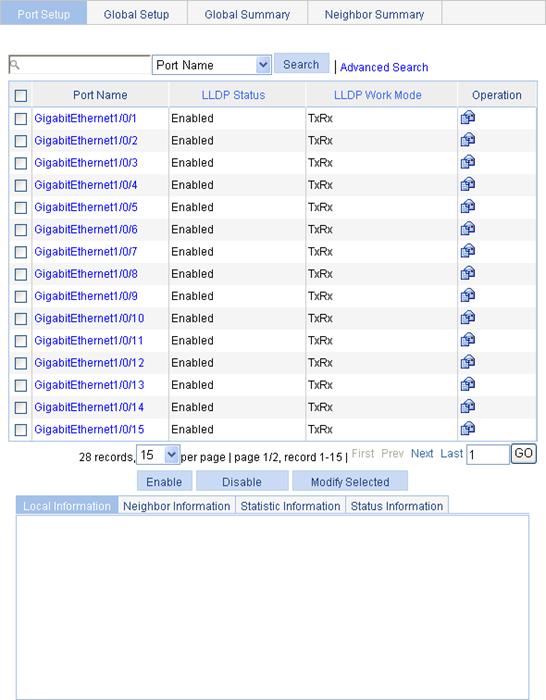Image resolution: width=546 pixels, height=700 pixels.
Task: Switch to the Global Setup tab
Action: (136, 14)
